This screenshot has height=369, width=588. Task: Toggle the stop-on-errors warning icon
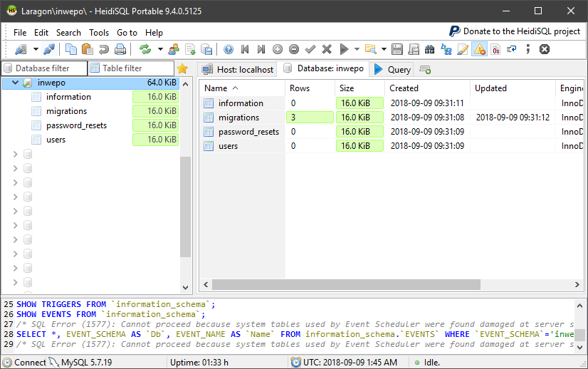point(479,49)
